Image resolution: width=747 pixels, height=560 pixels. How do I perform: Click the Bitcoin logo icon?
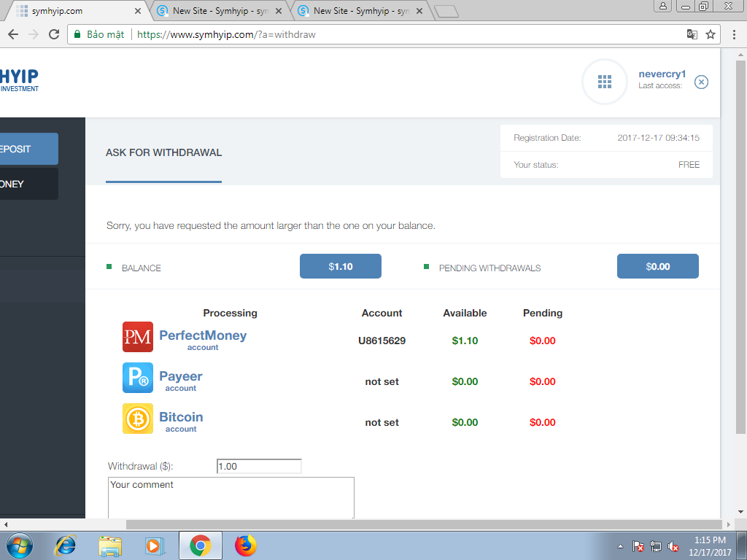138,419
